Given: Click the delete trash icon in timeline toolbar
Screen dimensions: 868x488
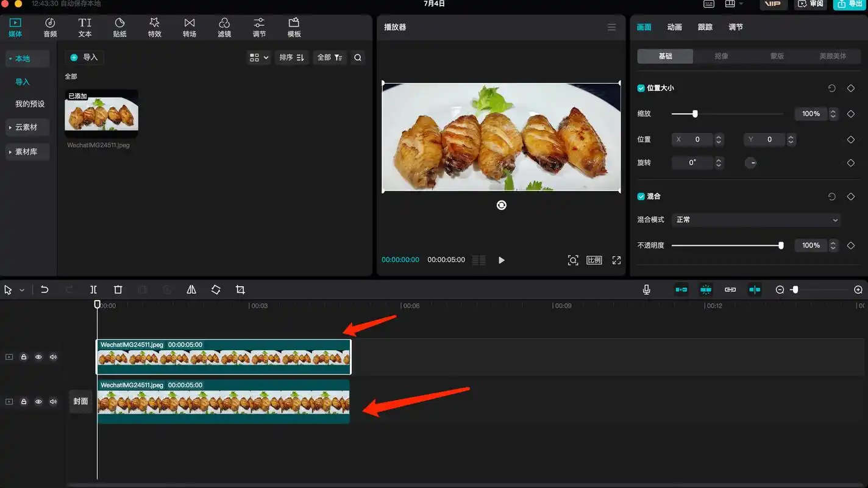Looking at the screenshot, I should tap(118, 290).
